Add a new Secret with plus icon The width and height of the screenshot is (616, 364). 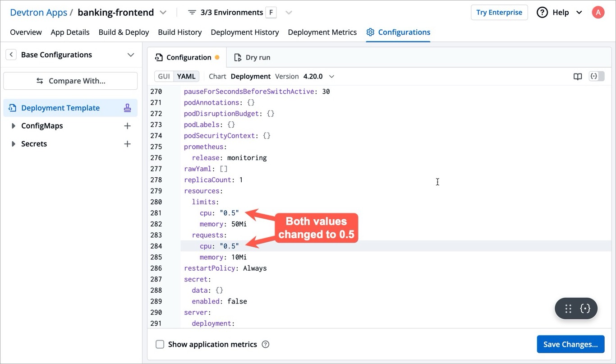(127, 144)
